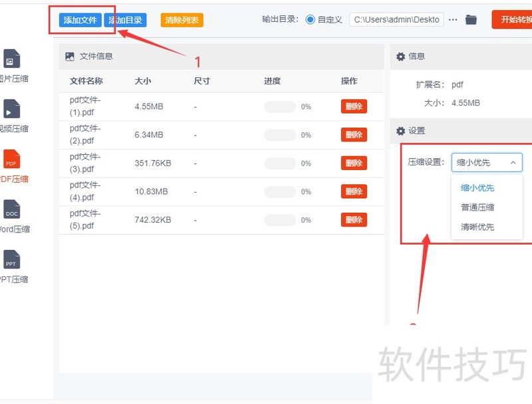Switch to PPT压缩 presentation compression
Screen dimensions: 532x404
pyautogui.click(x=11, y=261)
